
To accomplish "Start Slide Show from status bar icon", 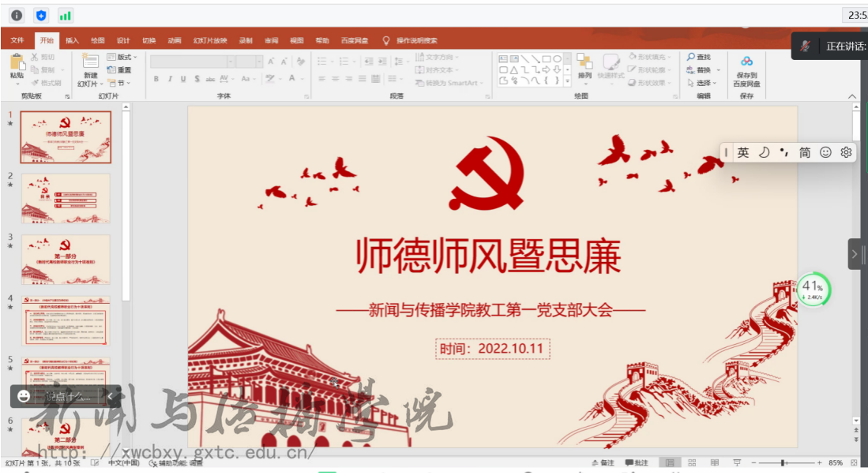I will point(738,463).
